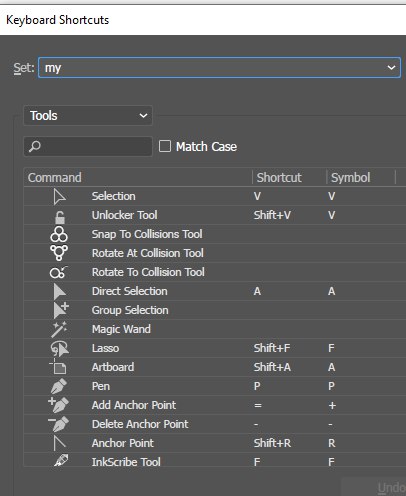Screen dimensions: 406x496
Task: Edit the Anchor Point shortcut Shift+R
Action: tap(272, 443)
